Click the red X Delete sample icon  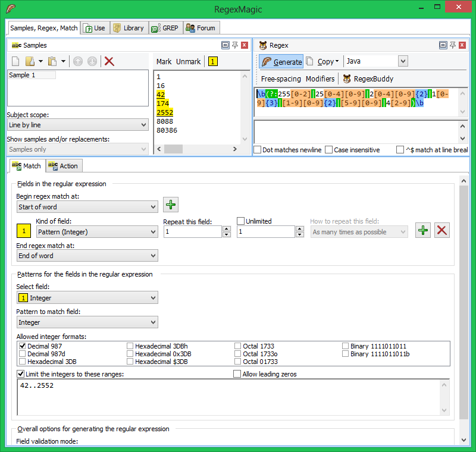point(109,62)
